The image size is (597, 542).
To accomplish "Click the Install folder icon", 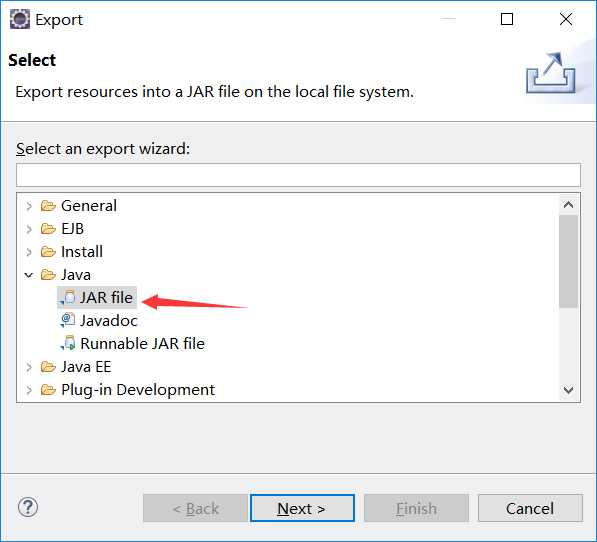I will 48,252.
